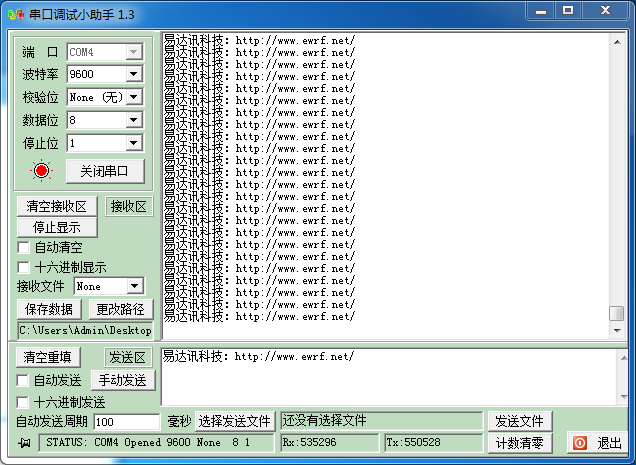Open the 端口 COM4 dropdown
Screen dimensions: 636x465
(133, 52)
